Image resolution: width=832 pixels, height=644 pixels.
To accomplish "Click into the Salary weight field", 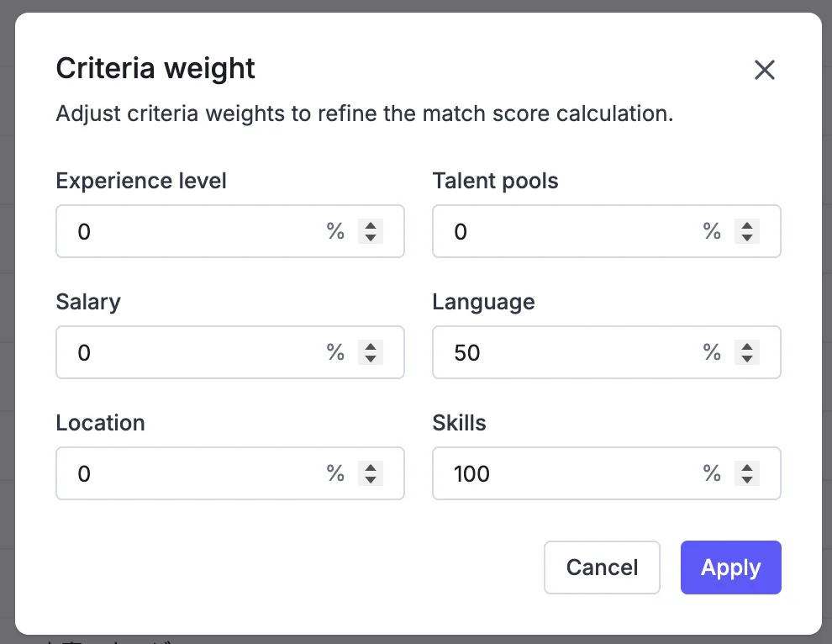I will click(193, 352).
